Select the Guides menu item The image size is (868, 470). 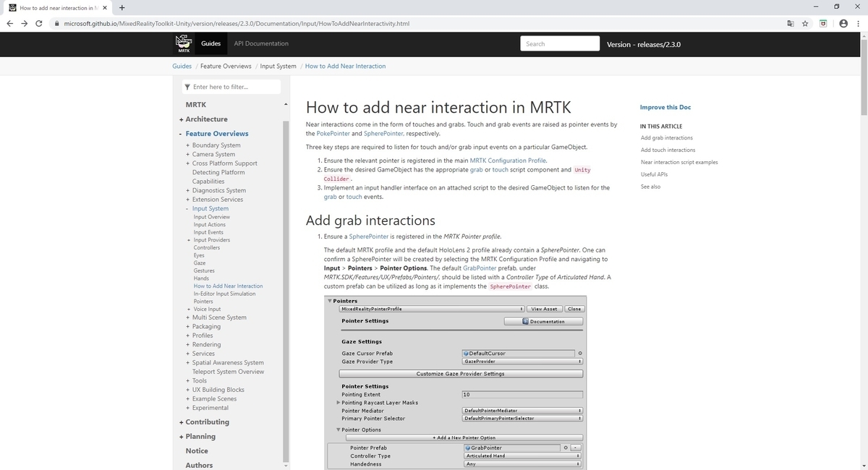[x=210, y=43]
